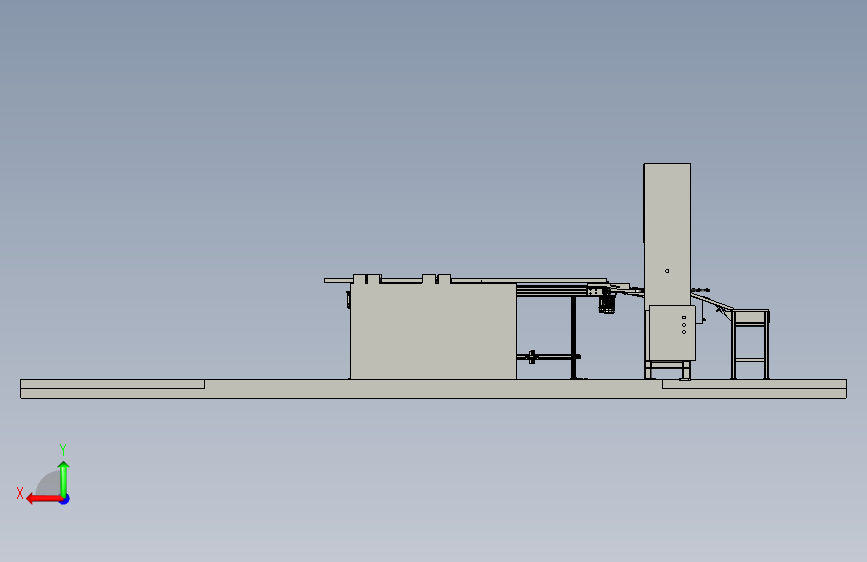Click the 'X' label on the triad
867x562 pixels.
pyautogui.click(x=20, y=493)
